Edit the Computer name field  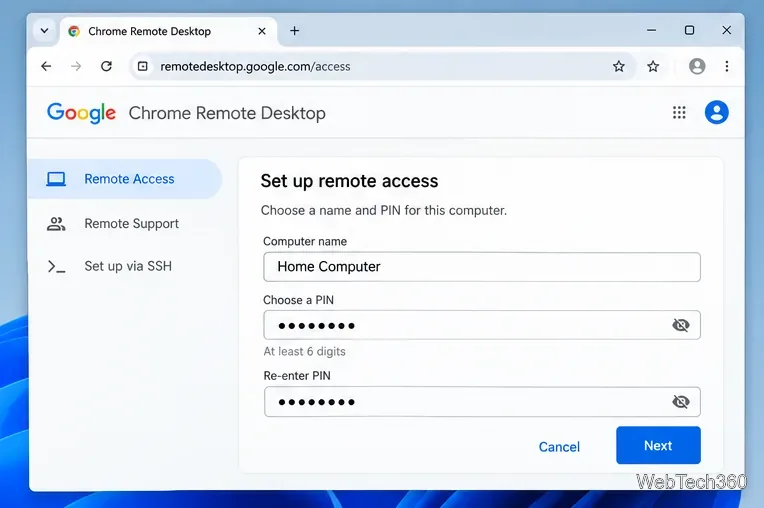(x=482, y=267)
